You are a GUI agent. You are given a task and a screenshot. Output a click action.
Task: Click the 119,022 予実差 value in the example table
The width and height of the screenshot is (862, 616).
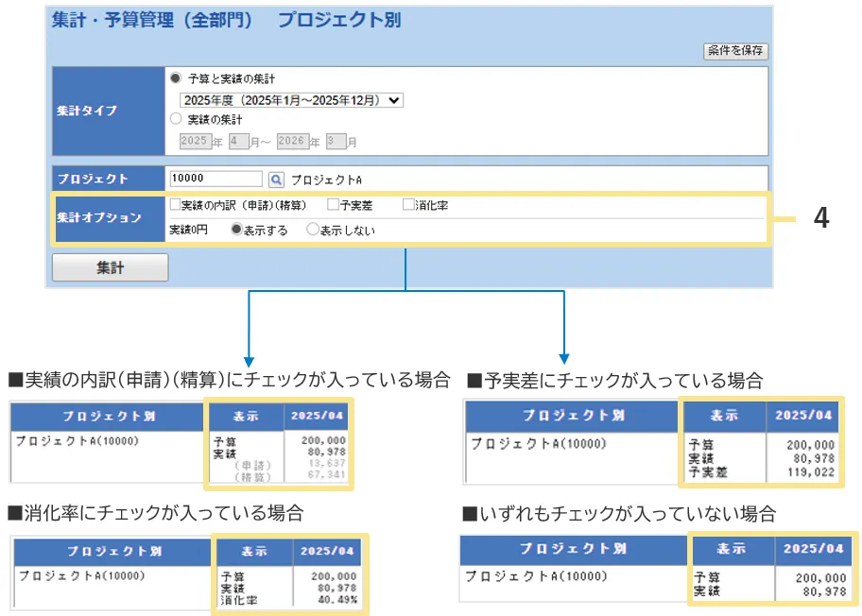click(812, 471)
